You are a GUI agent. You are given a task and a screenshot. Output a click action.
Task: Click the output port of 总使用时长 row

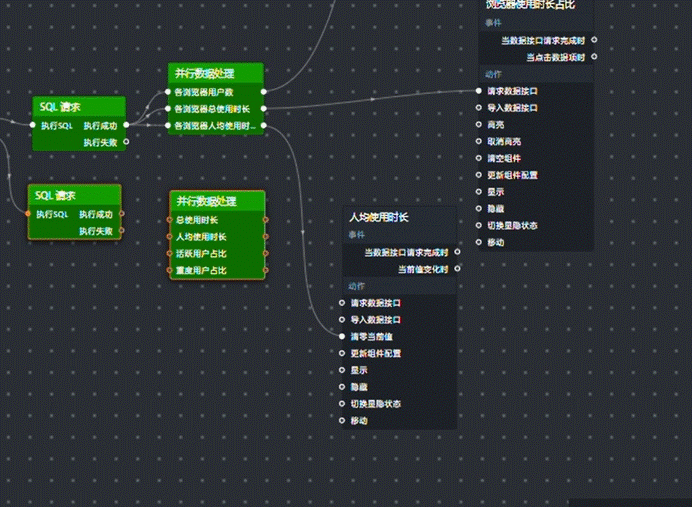pos(265,220)
